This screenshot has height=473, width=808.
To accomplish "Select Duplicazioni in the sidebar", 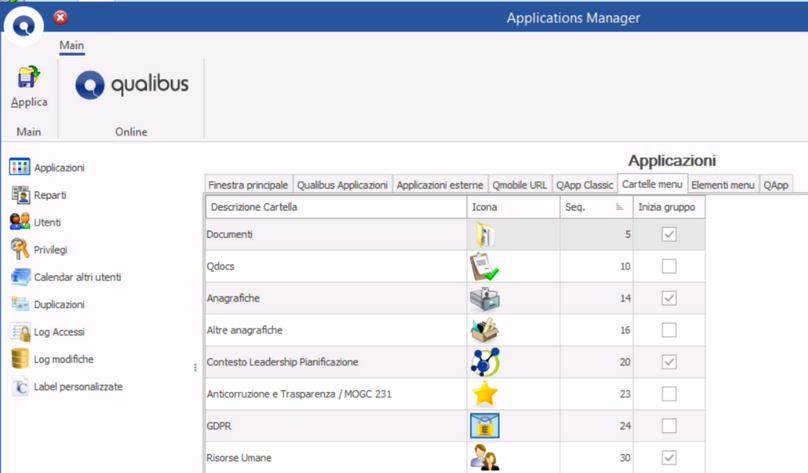I will pyautogui.click(x=58, y=304).
